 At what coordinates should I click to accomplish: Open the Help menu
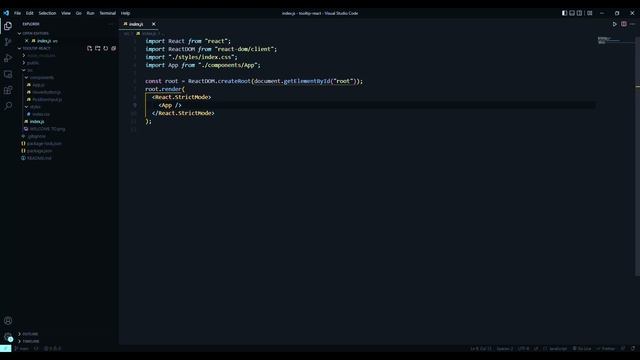(125, 13)
